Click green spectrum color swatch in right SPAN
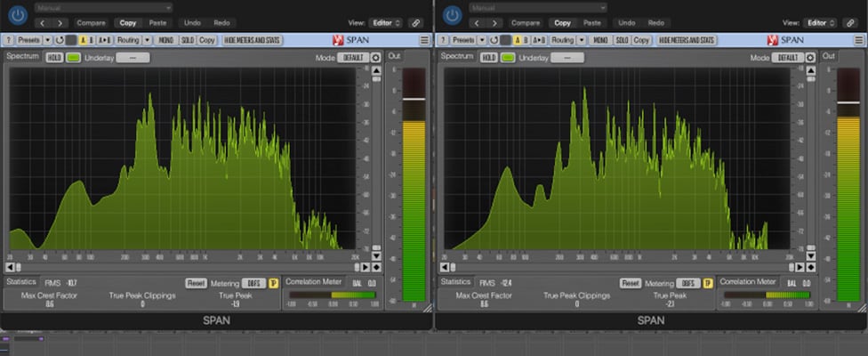868x356 pixels. coord(508,58)
